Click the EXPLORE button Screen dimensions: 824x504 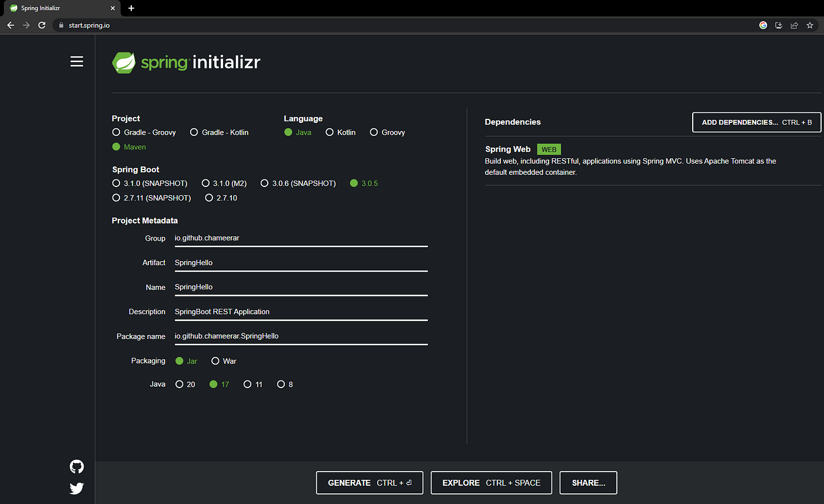pyautogui.click(x=491, y=483)
